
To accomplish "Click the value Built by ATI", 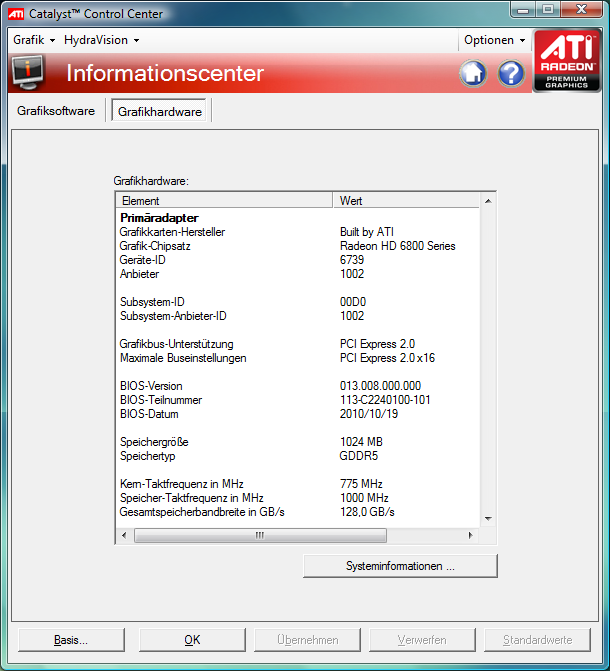I will pos(367,232).
